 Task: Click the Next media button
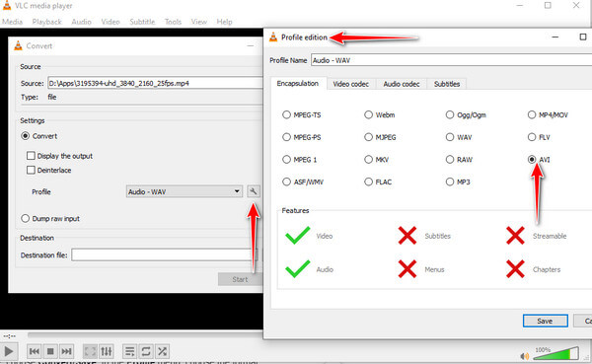66,351
